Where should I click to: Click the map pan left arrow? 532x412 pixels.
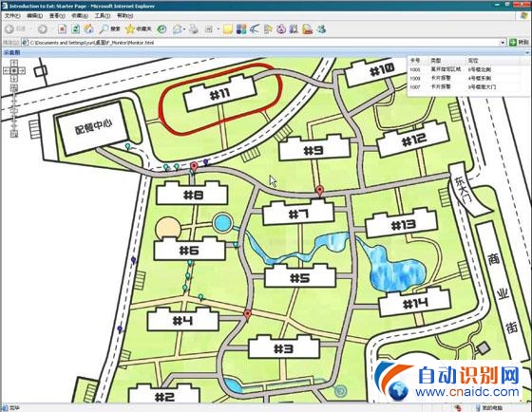(7, 71)
